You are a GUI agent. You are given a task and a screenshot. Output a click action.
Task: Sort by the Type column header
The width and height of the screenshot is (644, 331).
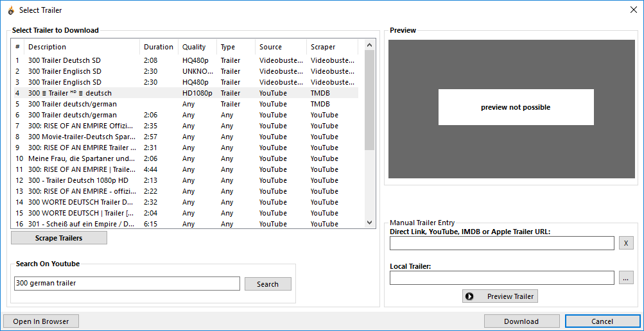click(236, 47)
